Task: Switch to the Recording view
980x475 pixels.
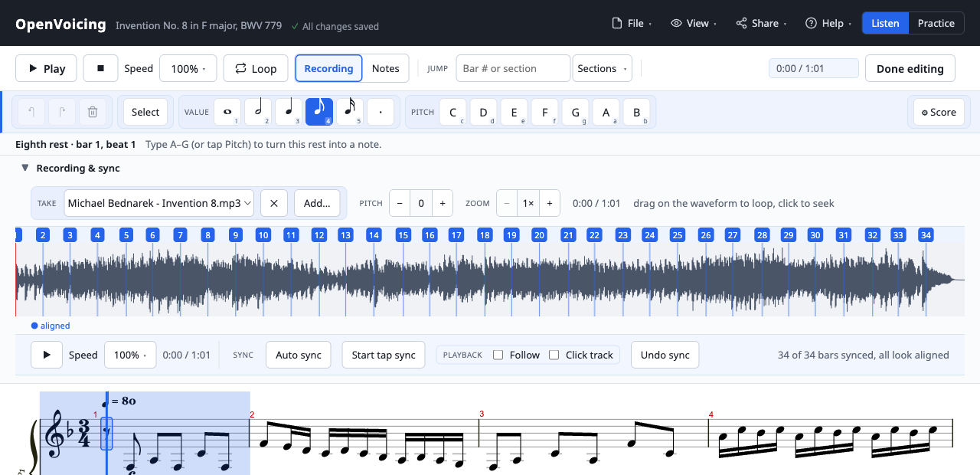Action: click(328, 68)
